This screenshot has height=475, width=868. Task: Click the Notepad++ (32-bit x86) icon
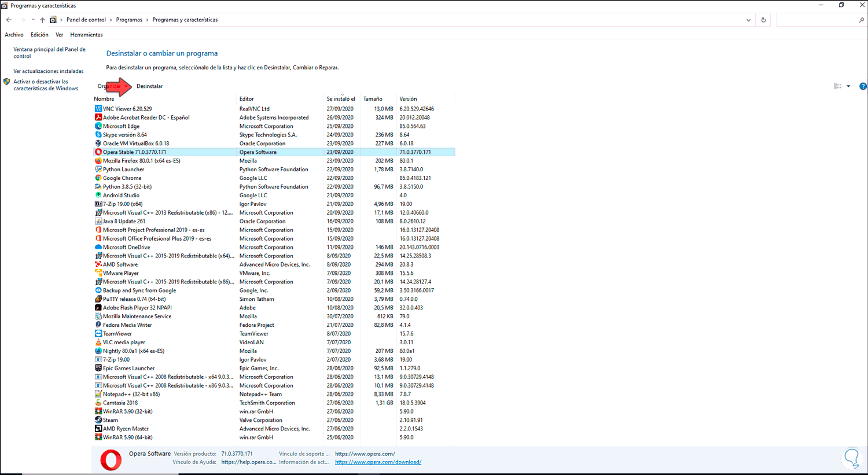(x=98, y=394)
